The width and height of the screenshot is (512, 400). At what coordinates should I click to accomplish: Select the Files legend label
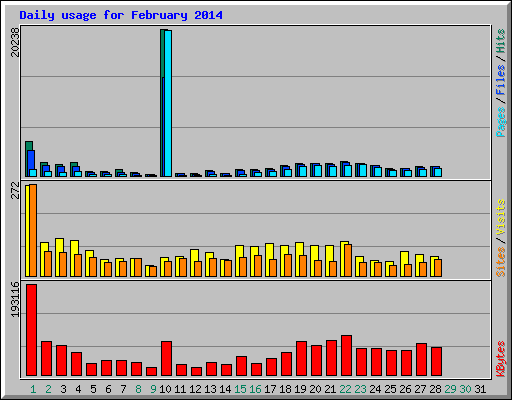tap(501, 79)
